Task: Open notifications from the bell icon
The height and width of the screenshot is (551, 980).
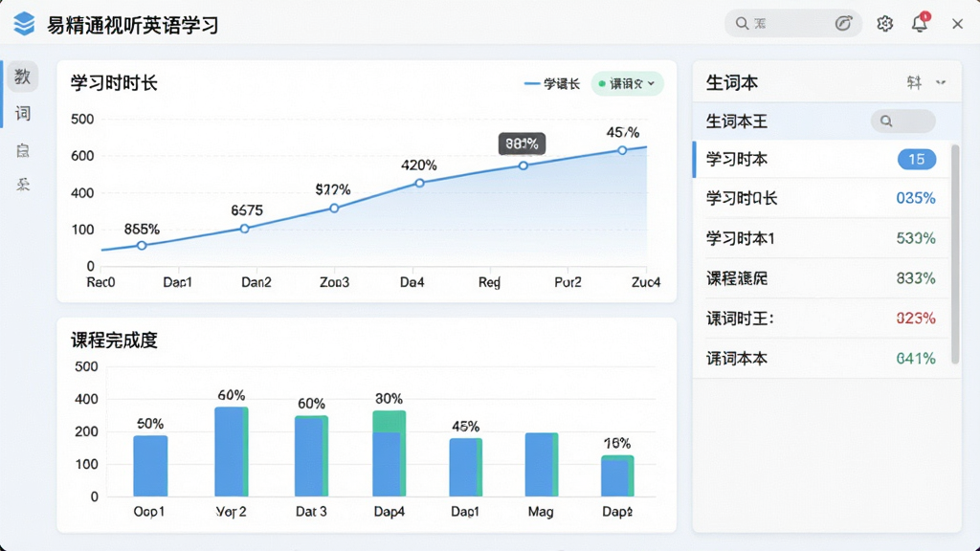Action: [x=920, y=23]
